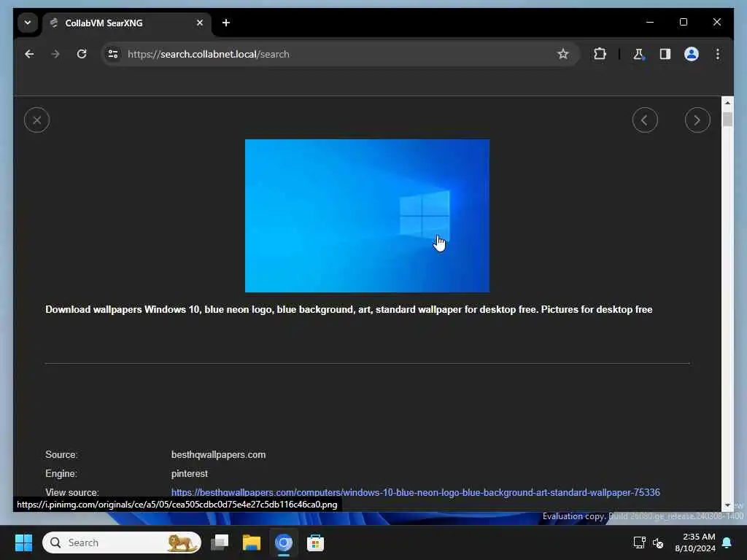Click the Chrome taskbar icon
Image resolution: width=747 pixels, height=560 pixels.
pyautogui.click(x=284, y=542)
